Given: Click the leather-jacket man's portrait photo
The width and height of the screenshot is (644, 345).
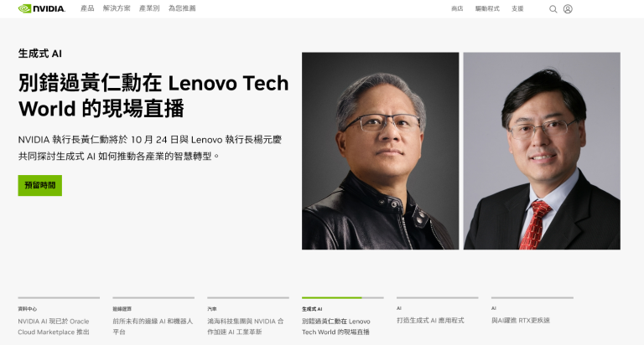Looking at the screenshot, I should point(381,151).
